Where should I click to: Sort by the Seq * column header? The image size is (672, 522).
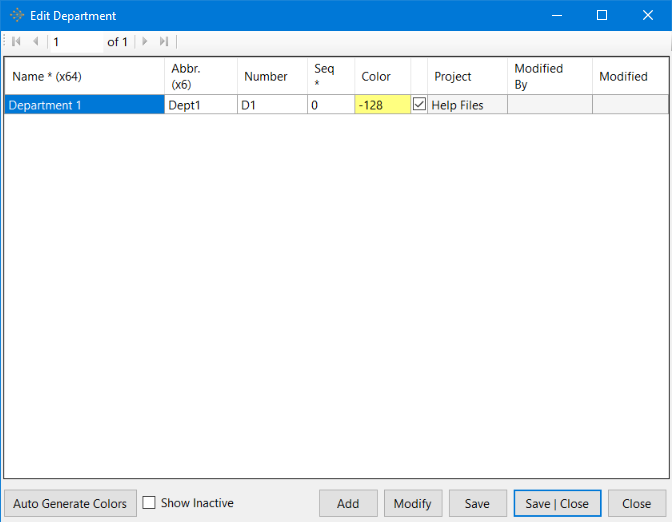pyautogui.click(x=331, y=76)
